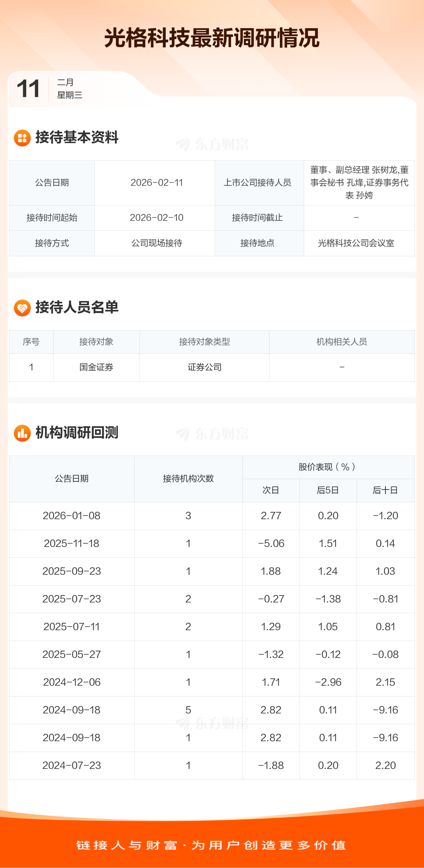This screenshot has height=868, width=424.
Task: Click the date number 11
Action: point(28,89)
